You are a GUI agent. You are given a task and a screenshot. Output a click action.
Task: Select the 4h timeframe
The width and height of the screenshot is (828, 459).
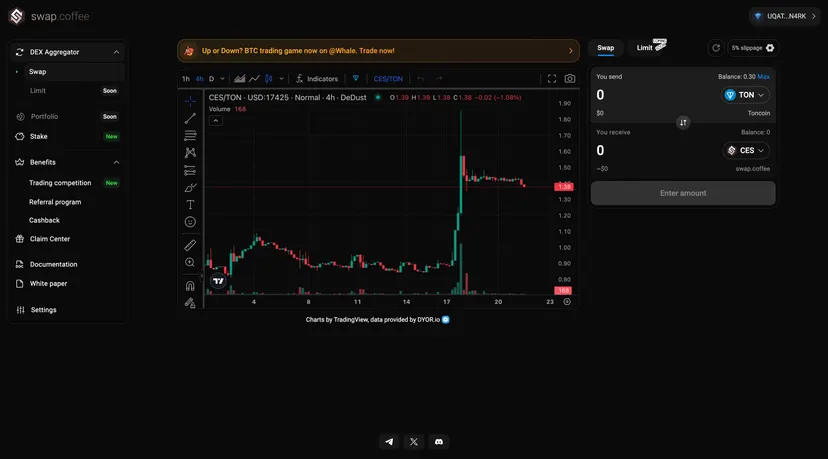200,79
